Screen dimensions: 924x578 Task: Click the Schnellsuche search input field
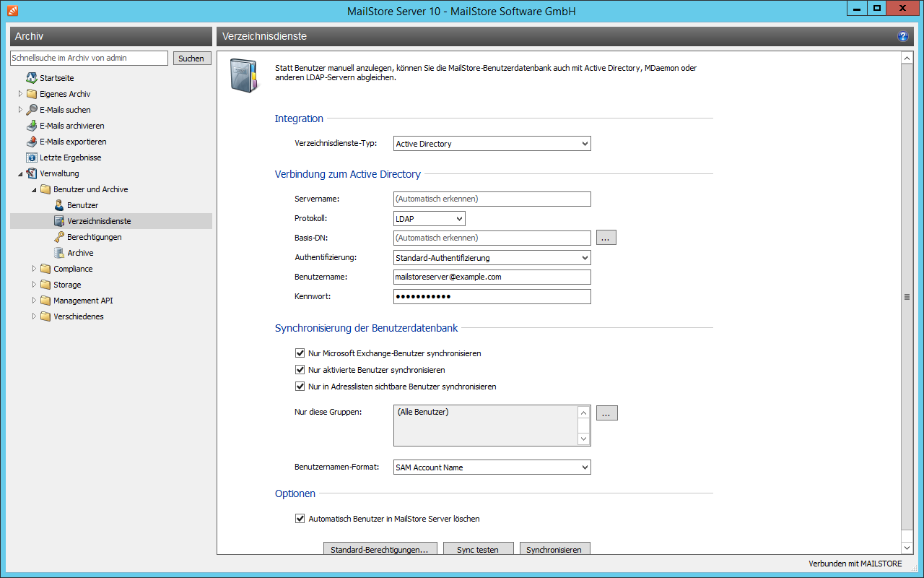point(89,58)
